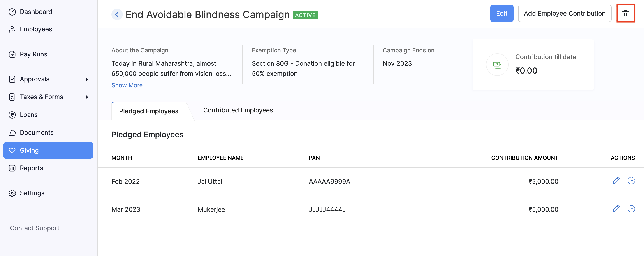Open the Dashboard from the sidebar
Image resolution: width=644 pixels, height=256 pixels.
36,12
